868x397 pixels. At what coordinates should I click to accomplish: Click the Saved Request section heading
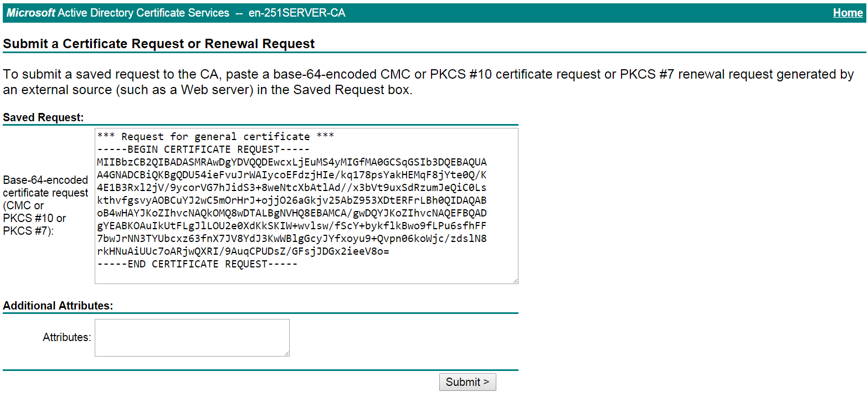pyautogui.click(x=35, y=116)
